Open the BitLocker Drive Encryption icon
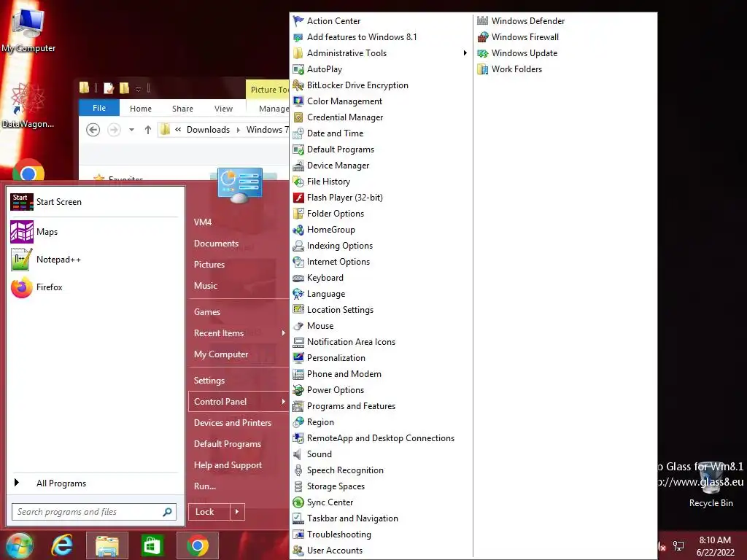The height and width of the screenshot is (560, 747). pyautogui.click(x=298, y=85)
